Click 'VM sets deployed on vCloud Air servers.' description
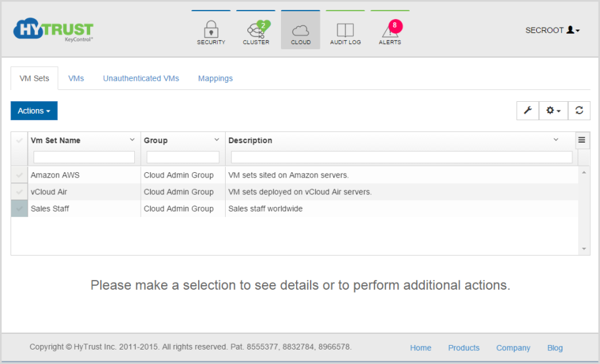 pos(300,192)
